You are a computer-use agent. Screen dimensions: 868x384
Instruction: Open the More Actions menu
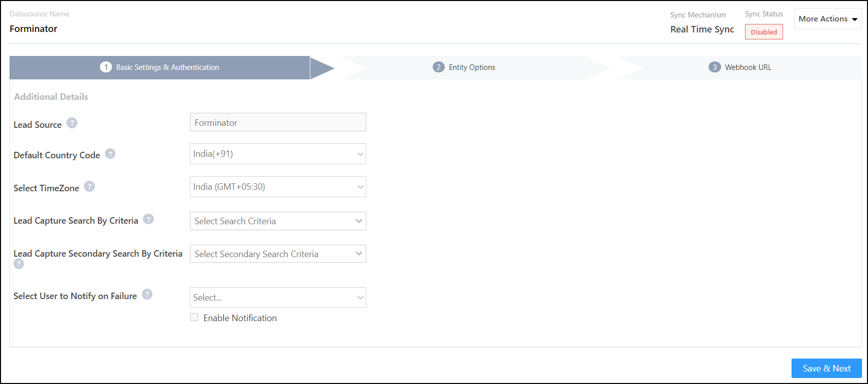pos(827,18)
